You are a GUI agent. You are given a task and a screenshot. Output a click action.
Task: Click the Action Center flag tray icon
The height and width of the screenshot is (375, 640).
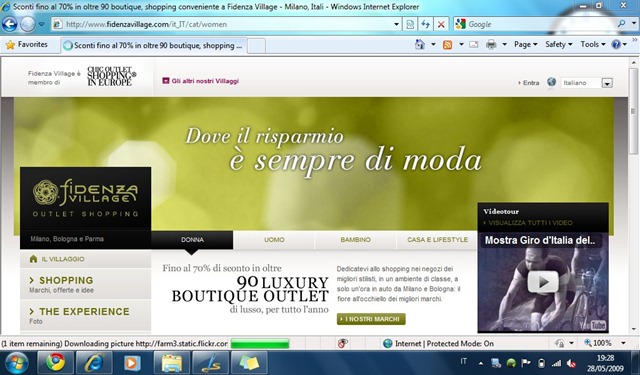coord(526,363)
